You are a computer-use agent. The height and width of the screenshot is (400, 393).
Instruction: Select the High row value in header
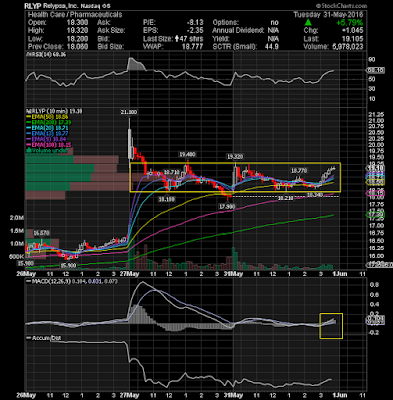77,31
